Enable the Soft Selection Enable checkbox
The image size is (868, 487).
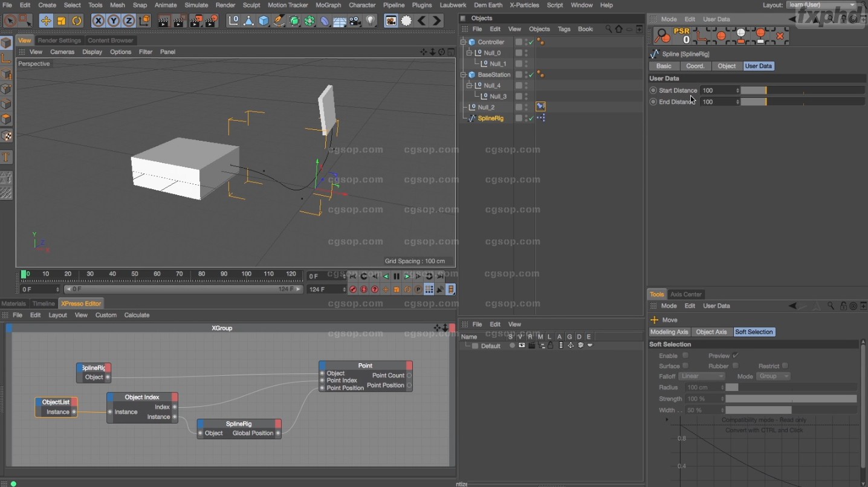coord(685,355)
